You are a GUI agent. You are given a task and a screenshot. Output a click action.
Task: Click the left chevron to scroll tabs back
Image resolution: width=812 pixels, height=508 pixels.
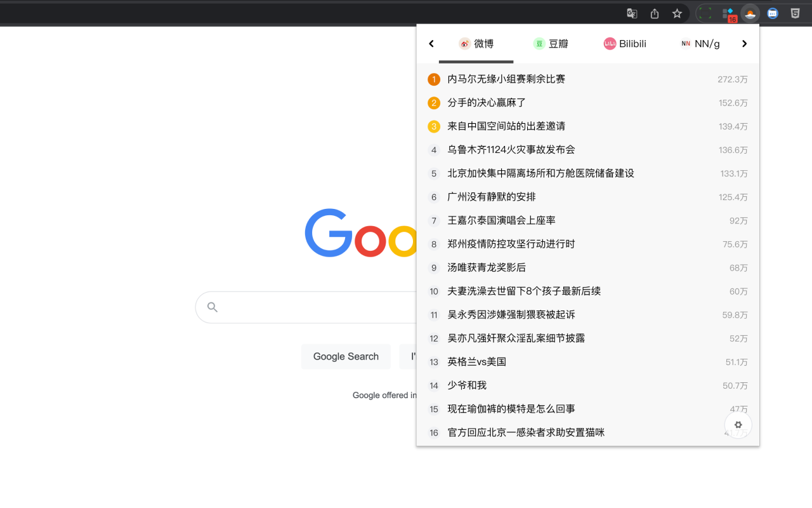coord(431,44)
